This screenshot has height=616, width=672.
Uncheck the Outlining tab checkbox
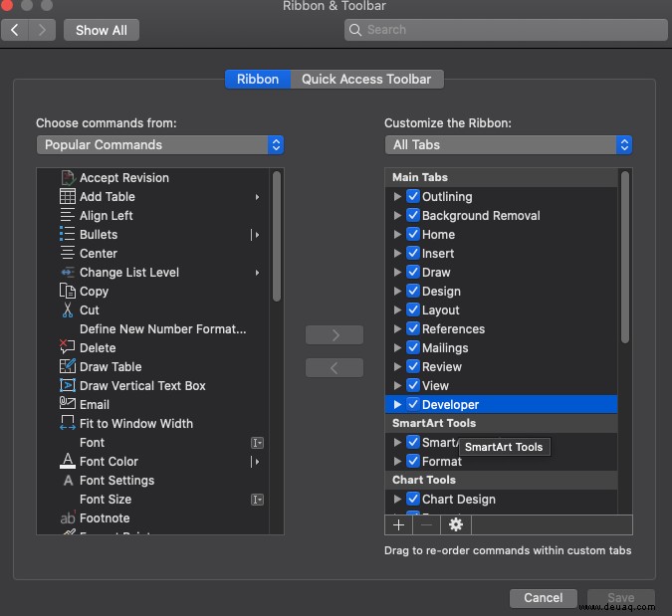click(413, 196)
